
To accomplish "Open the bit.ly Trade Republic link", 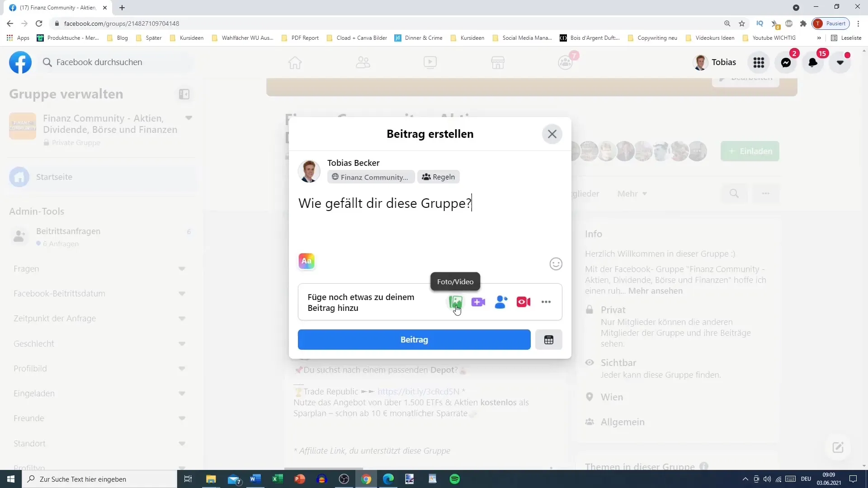I will (418, 392).
